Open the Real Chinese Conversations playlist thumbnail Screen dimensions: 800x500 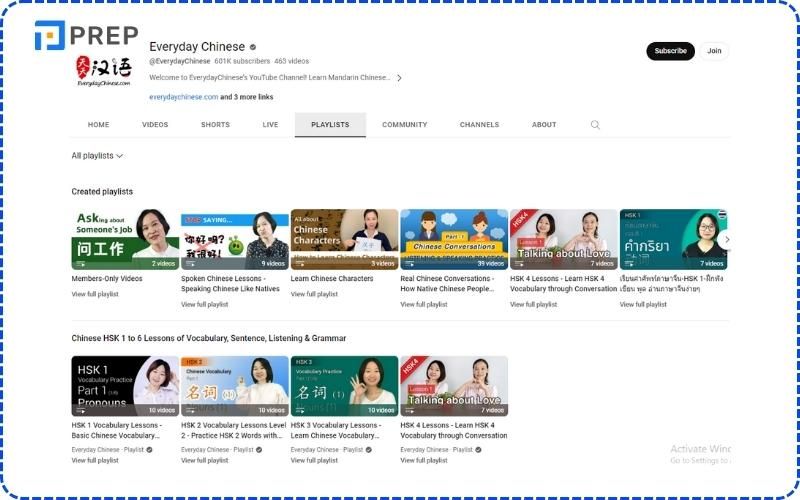tap(454, 239)
